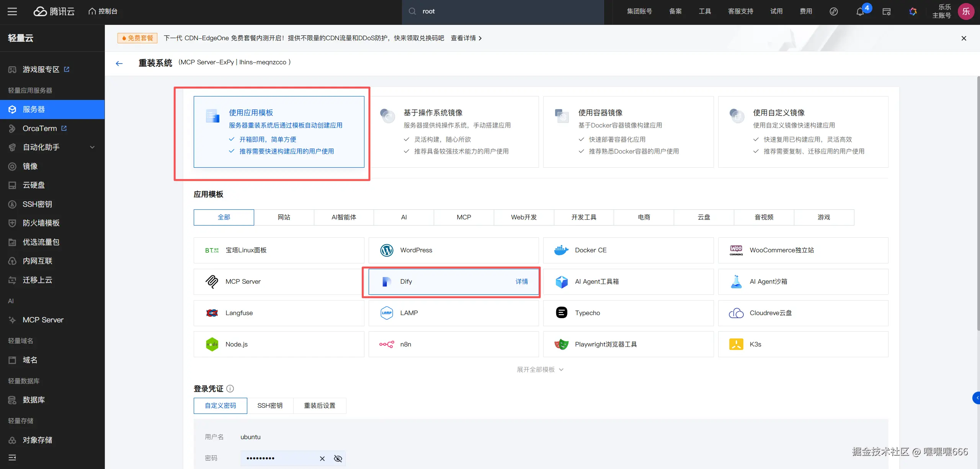Show the 全部 template tab
Image resolution: width=980 pixels, height=469 pixels.
[224, 217]
